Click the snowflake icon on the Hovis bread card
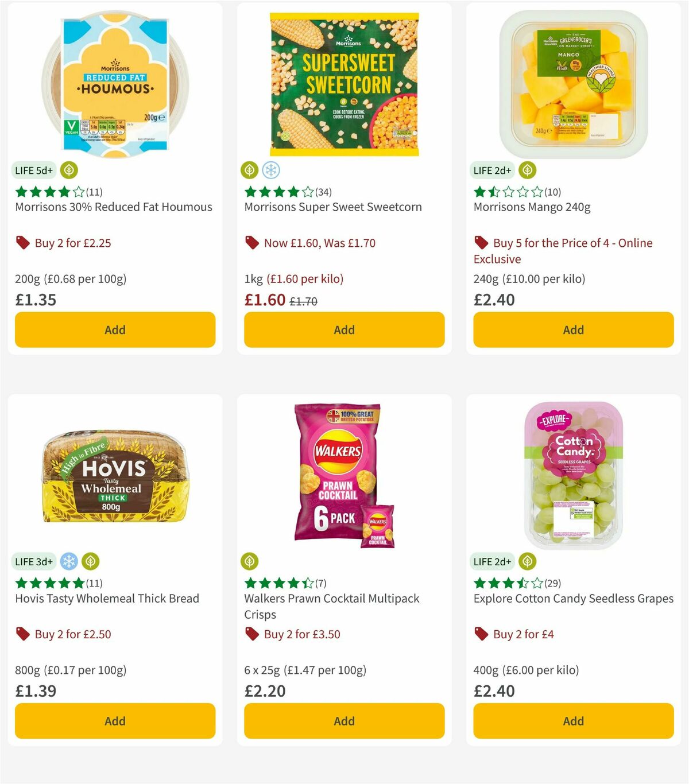Image resolution: width=689 pixels, height=784 pixels. coord(69,562)
